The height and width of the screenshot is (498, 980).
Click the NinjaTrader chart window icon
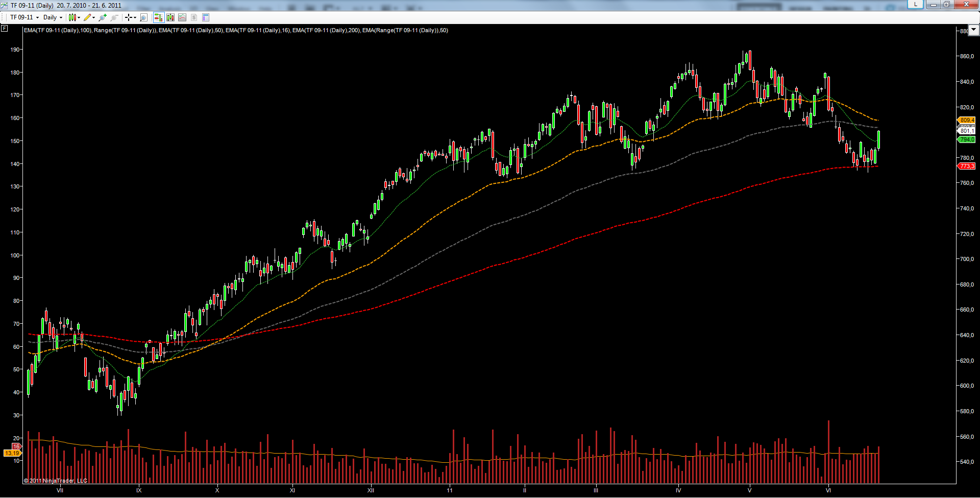click(x=5, y=5)
